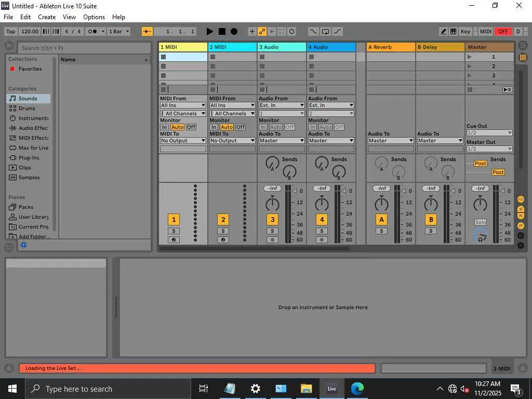Select MIDI Effects browser category
This screenshot has width=532, height=399.
click(x=28, y=138)
